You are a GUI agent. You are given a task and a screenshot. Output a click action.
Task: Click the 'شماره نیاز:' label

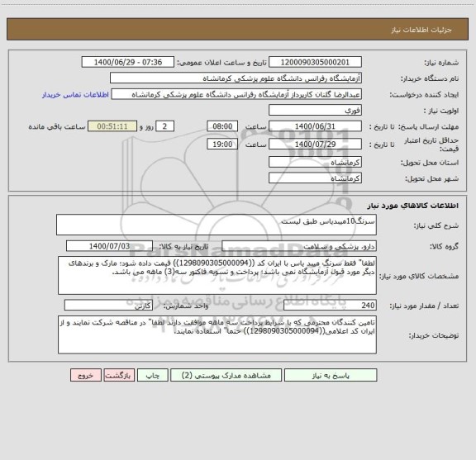tap(441, 63)
